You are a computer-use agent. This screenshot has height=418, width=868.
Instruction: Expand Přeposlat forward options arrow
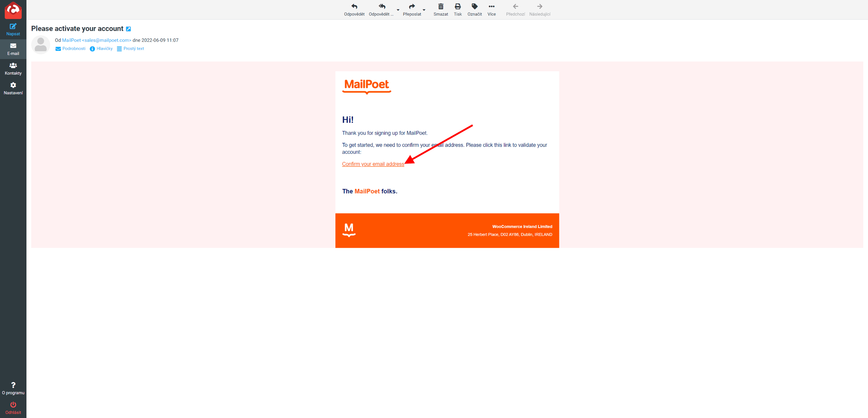coord(424,10)
